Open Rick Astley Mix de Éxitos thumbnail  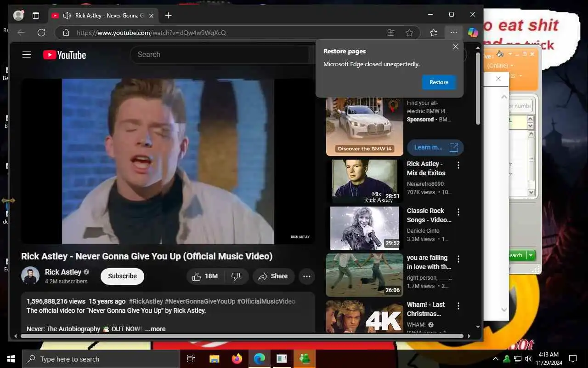[365, 181]
